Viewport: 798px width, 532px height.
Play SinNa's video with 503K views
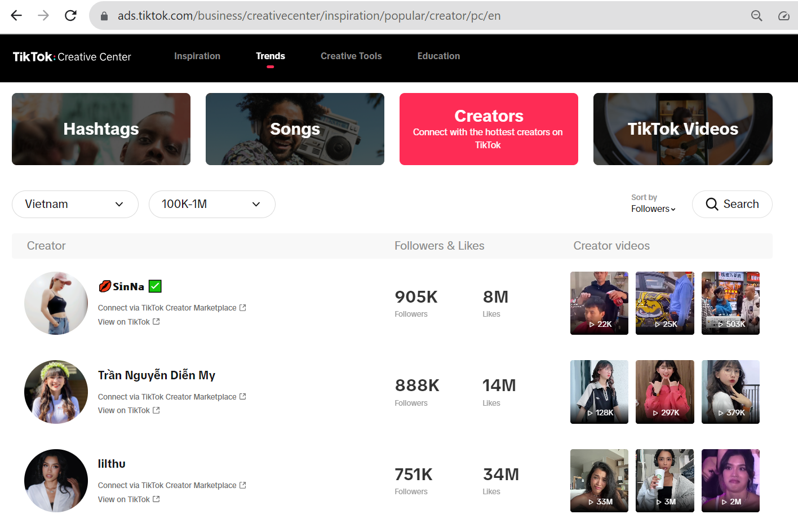click(x=730, y=303)
